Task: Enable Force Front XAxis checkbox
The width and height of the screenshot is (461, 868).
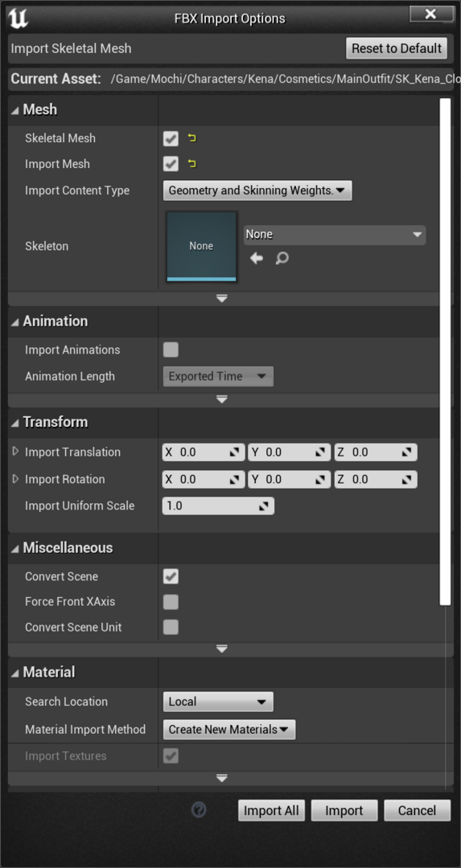Action: click(171, 602)
